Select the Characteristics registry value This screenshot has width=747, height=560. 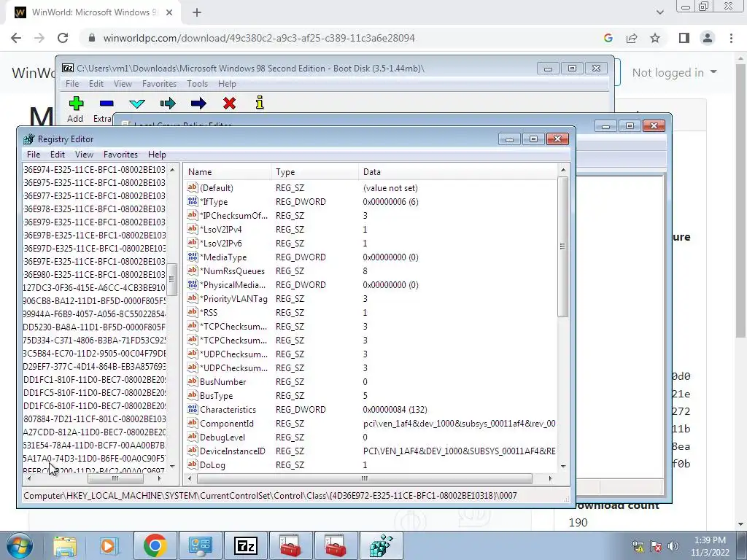point(228,410)
